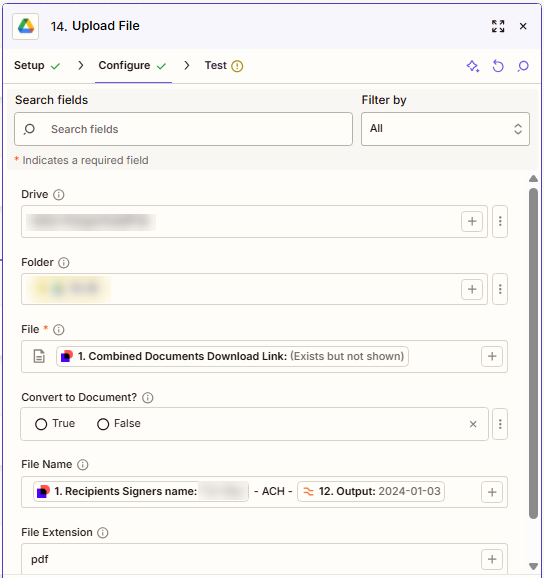Focus the Search fields input box

click(183, 129)
